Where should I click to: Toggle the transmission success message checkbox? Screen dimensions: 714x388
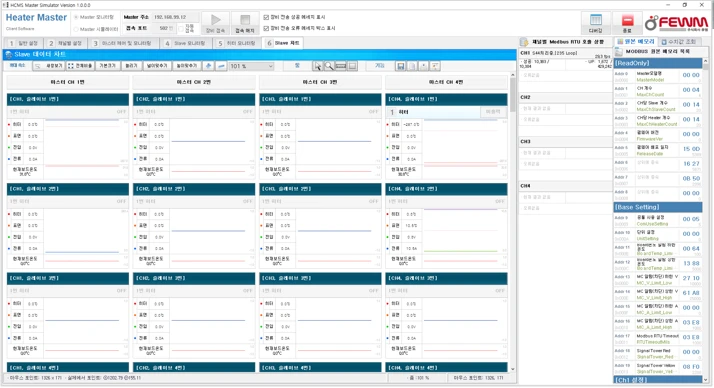(266, 17)
